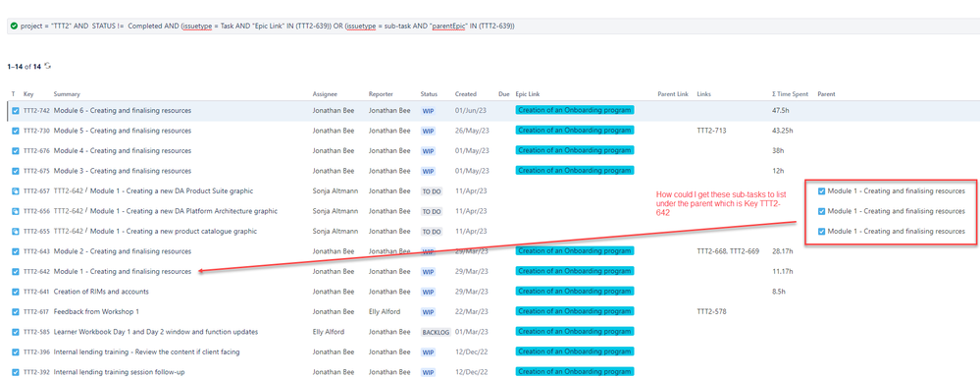Click the parent task icon in TTT2-657 row

click(x=821, y=191)
